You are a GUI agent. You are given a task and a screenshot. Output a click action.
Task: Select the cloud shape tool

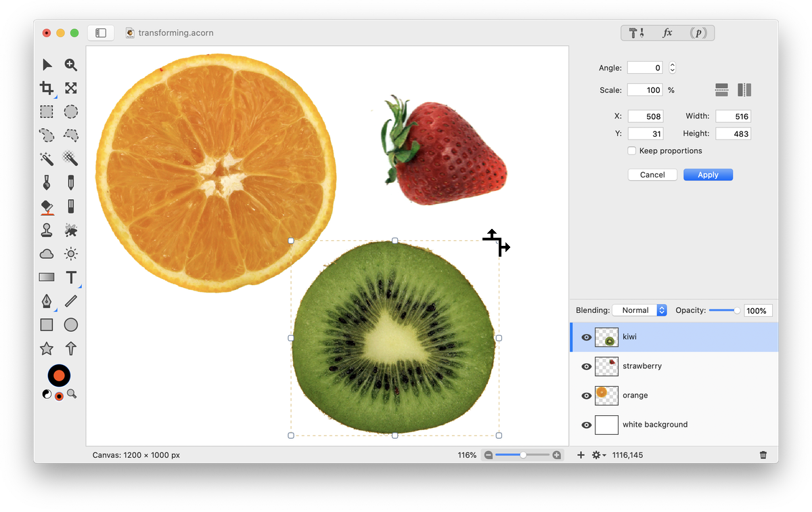point(47,254)
